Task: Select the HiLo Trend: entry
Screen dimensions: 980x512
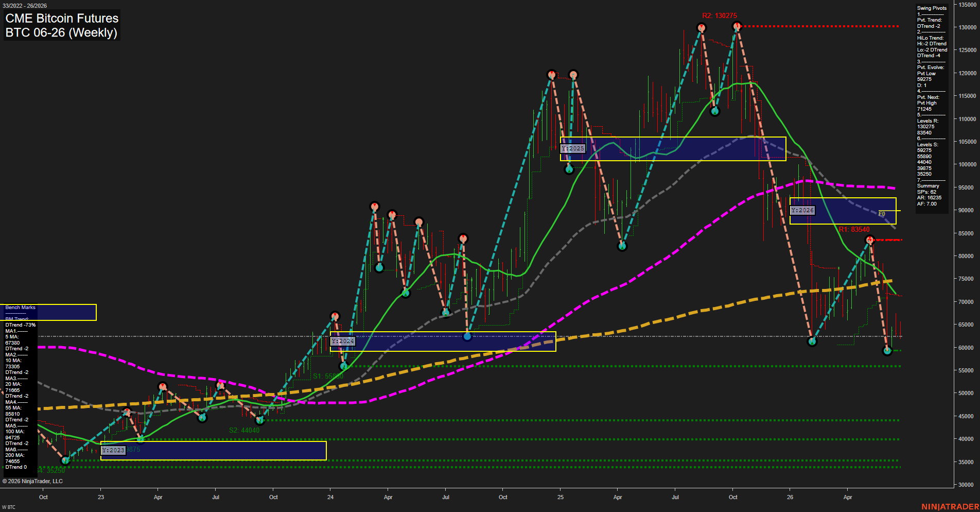Action: (931, 38)
